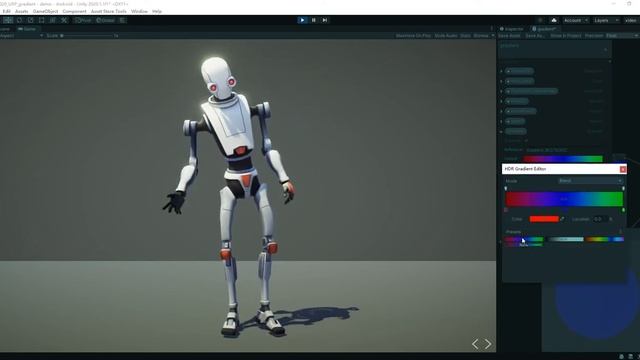Image resolution: width=640 pixels, height=360 pixels.
Task: Open the cloud services icon
Action: tap(554, 20)
